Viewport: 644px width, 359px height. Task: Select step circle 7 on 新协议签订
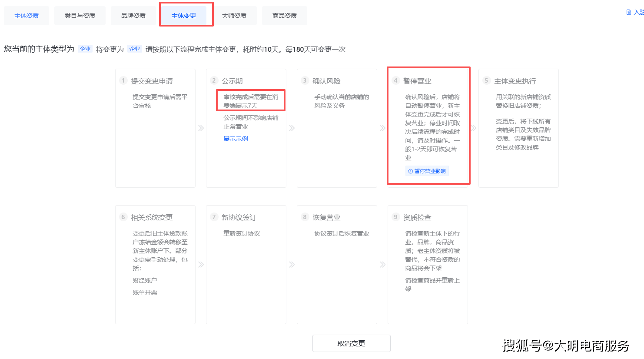click(214, 217)
